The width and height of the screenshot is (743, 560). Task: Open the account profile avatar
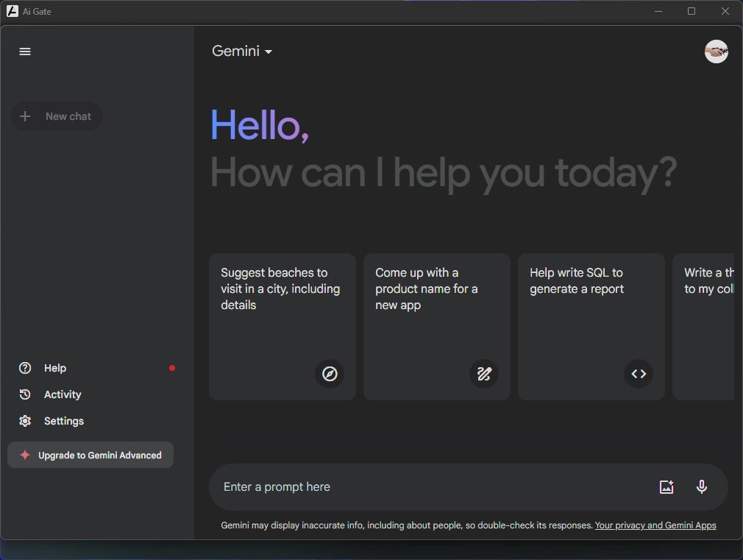tap(716, 52)
